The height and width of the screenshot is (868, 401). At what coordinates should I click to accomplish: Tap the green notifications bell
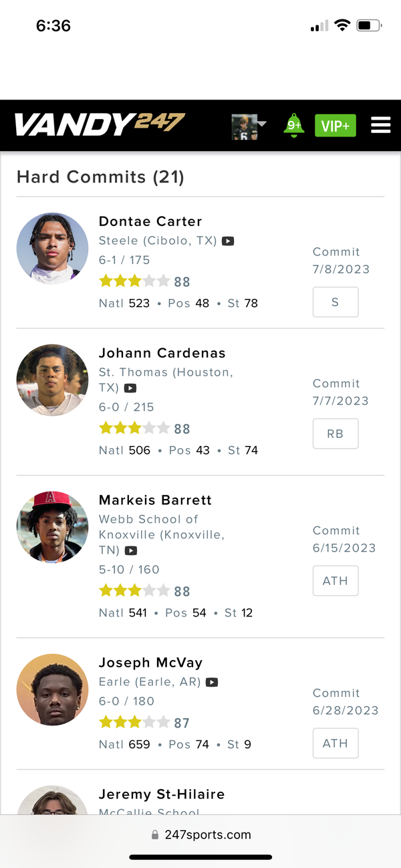coord(293,125)
